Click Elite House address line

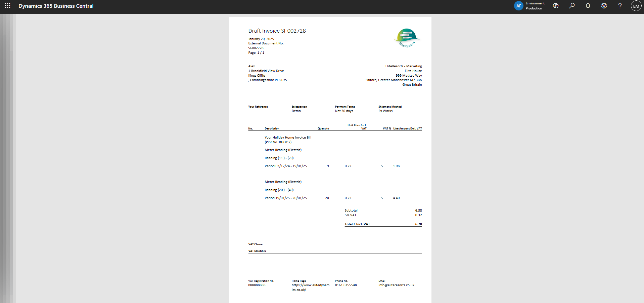(x=413, y=71)
